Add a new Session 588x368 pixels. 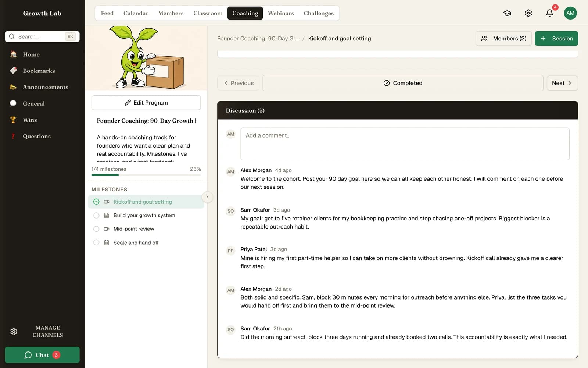[556, 39]
